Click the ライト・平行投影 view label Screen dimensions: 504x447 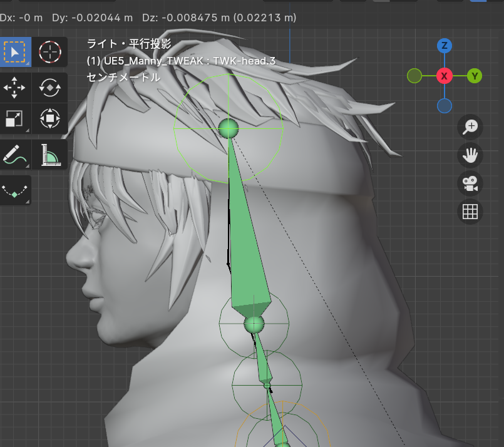click(129, 44)
